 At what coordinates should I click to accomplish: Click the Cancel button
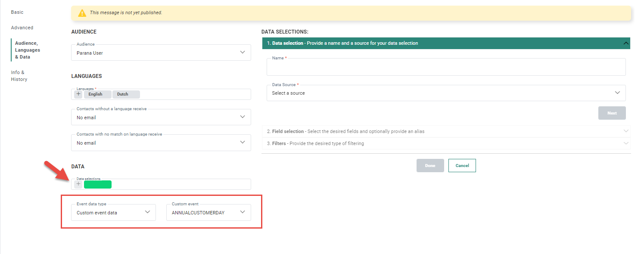462,166
